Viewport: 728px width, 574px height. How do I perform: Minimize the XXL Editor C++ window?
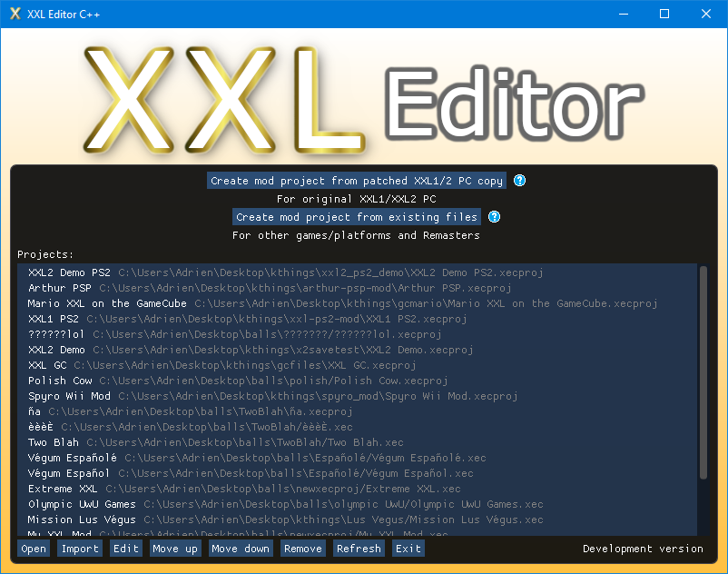(x=624, y=14)
